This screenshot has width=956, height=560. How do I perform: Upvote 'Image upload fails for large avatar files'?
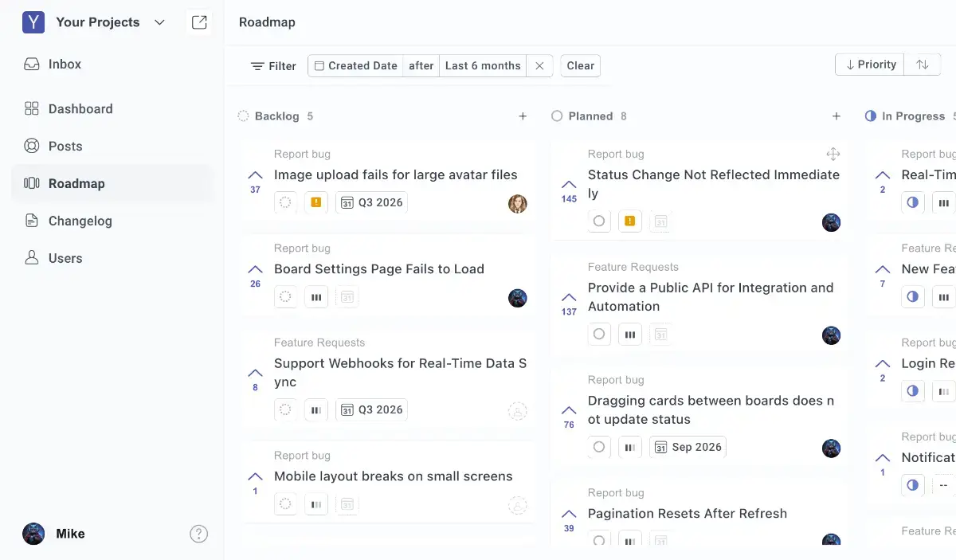click(x=255, y=182)
